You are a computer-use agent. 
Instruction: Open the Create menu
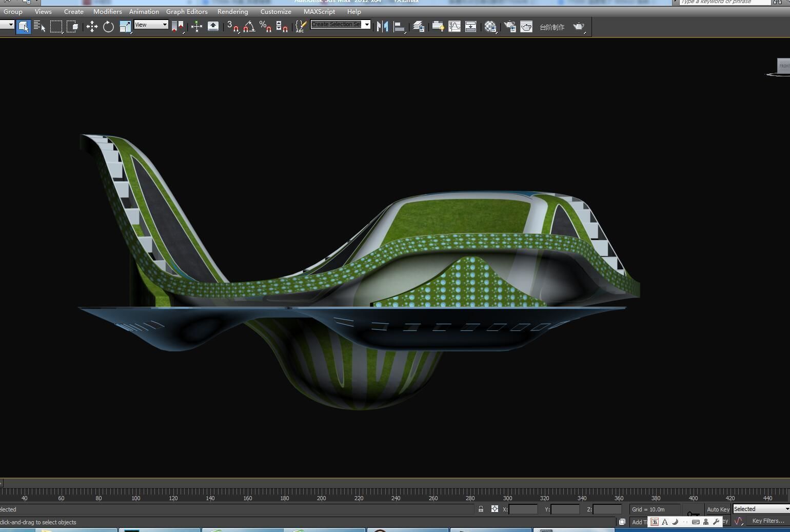74,11
